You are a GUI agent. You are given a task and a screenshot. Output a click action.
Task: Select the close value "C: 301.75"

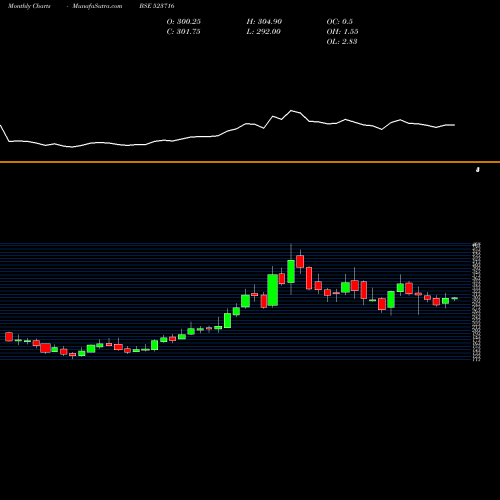point(183,32)
